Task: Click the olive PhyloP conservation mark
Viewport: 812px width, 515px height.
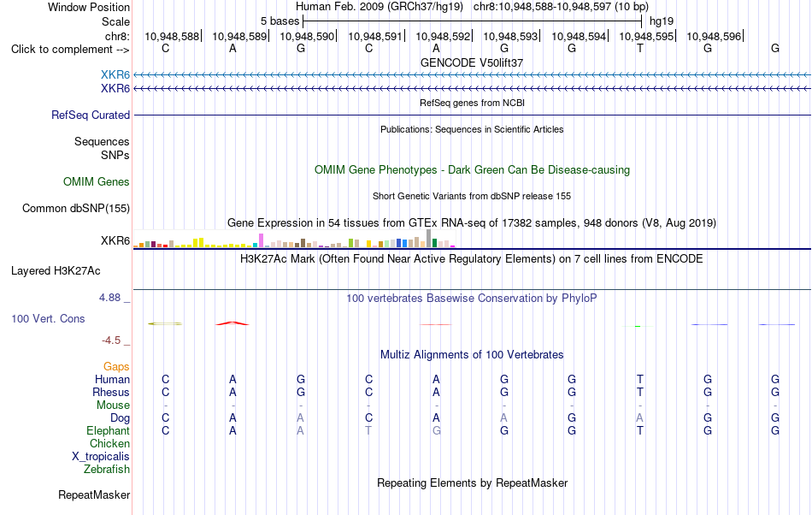Action: 165,324
